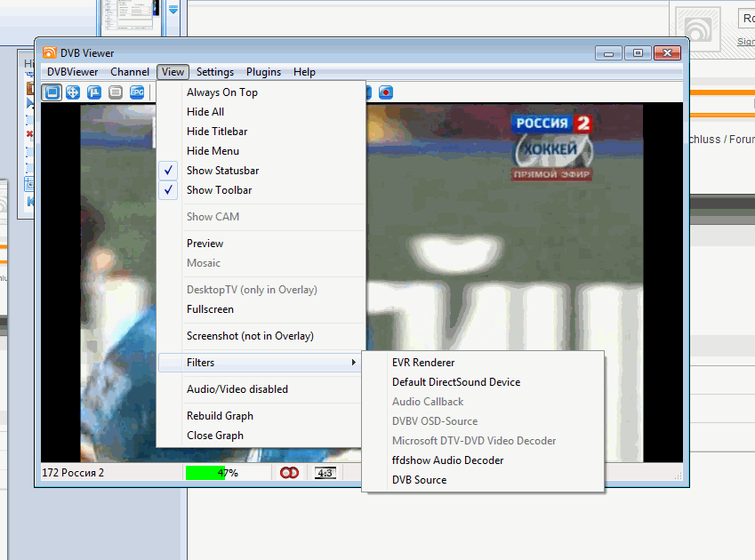Open the Channel menu
This screenshot has height=560, width=755.
coord(130,72)
